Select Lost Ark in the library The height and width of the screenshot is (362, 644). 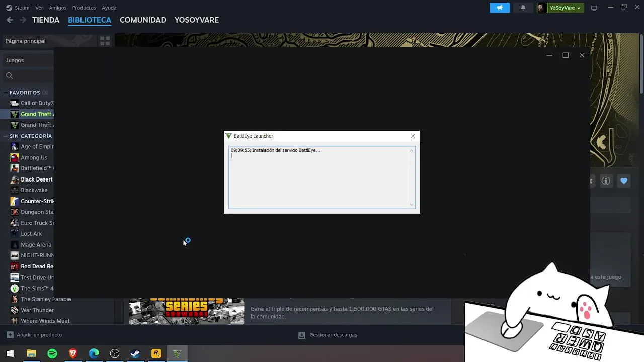pyautogui.click(x=31, y=234)
